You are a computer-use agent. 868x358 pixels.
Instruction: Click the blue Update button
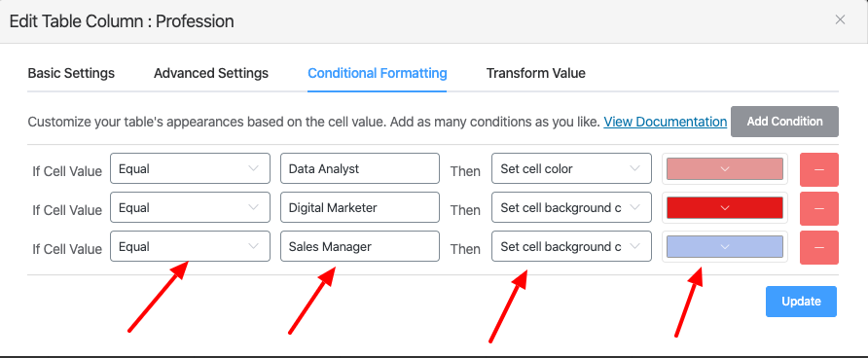(801, 302)
